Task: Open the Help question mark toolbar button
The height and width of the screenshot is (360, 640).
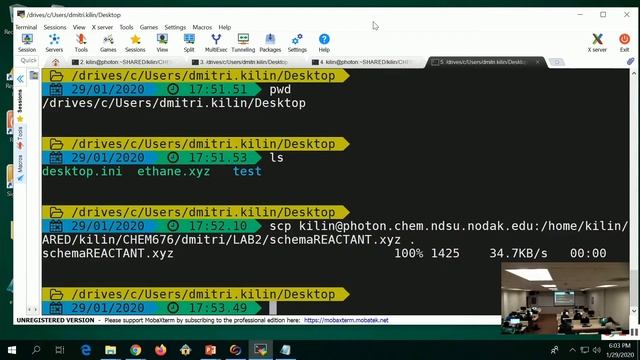Action: click(x=324, y=43)
